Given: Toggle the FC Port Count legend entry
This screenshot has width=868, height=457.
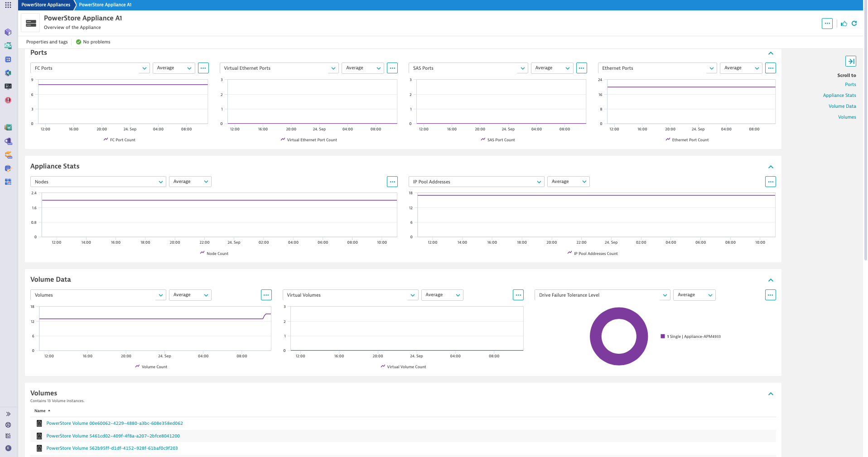Looking at the screenshot, I should tap(120, 140).
